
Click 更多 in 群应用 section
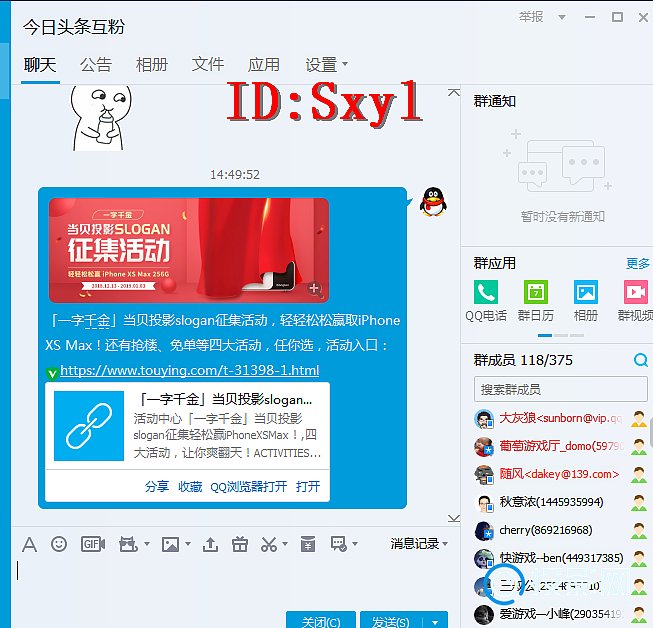638,263
